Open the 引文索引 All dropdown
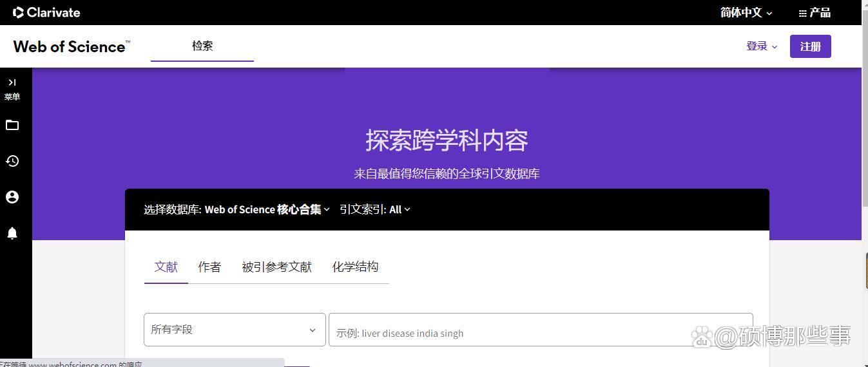Screen dimensions: 868x367 pos(375,209)
